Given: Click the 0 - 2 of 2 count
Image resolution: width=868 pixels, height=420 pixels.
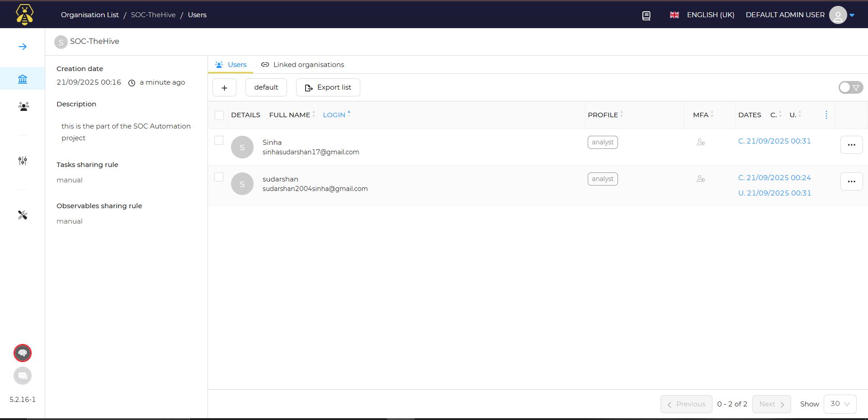Looking at the screenshot, I should (x=732, y=404).
